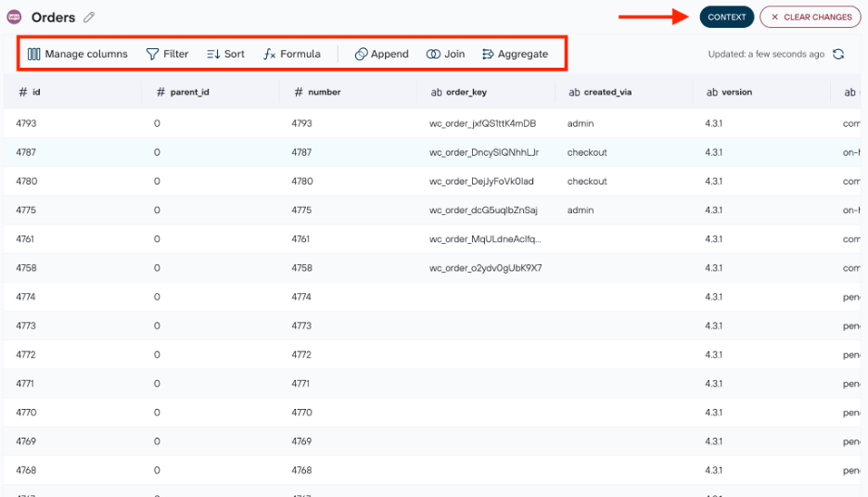Click id cell 4793
Screen dimensions: 868x497
pyautogui.click(x=26, y=123)
